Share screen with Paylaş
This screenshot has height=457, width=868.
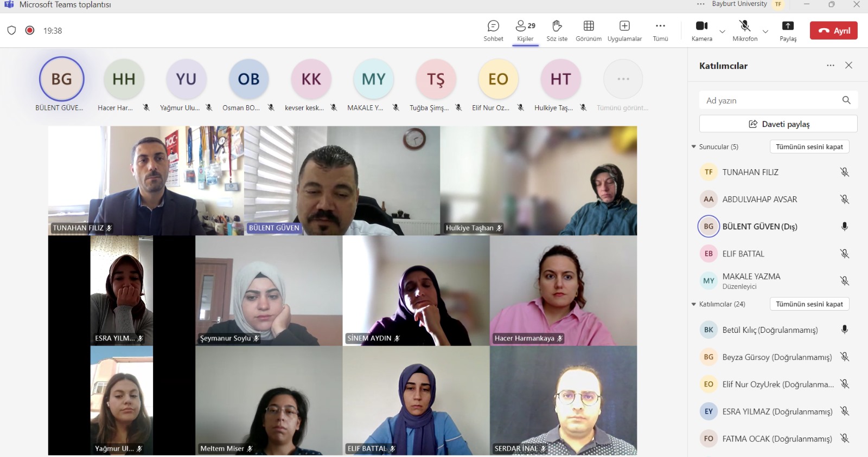(x=788, y=31)
